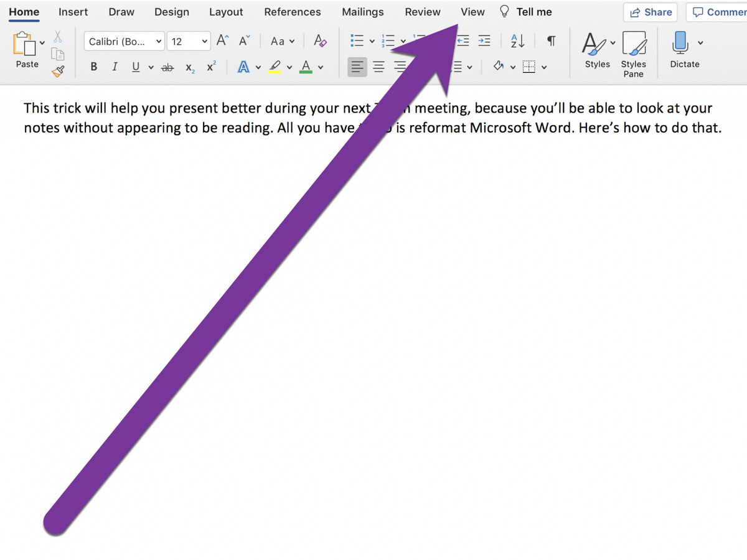Show or hide paragraph marks

pos(551,41)
